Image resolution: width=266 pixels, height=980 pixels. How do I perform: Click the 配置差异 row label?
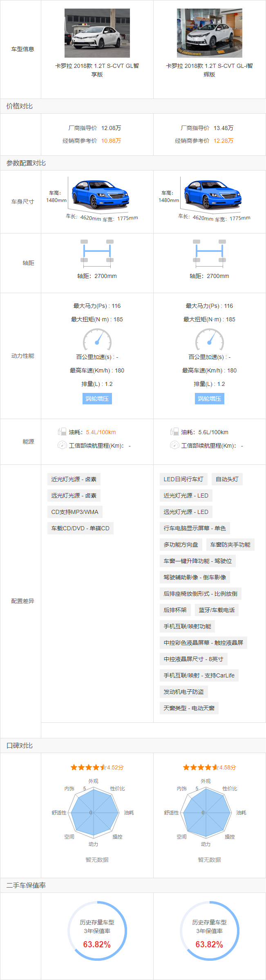22,601
